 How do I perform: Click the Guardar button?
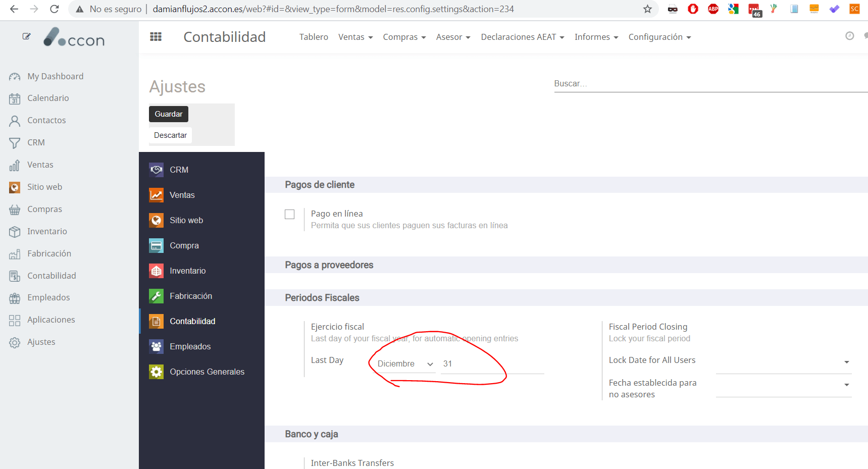pyautogui.click(x=169, y=114)
